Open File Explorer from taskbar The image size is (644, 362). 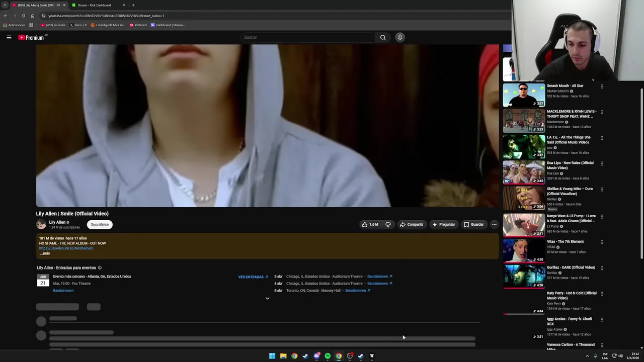click(283, 356)
